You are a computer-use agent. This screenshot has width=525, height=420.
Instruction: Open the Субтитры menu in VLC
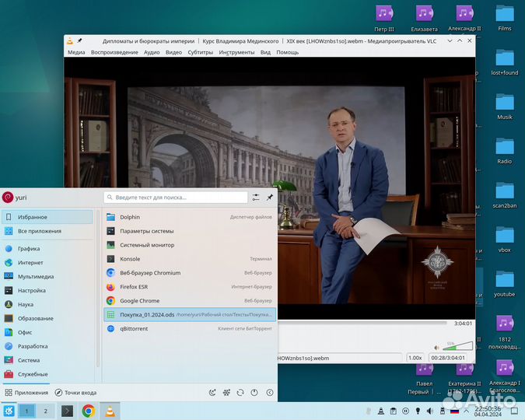coord(200,52)
